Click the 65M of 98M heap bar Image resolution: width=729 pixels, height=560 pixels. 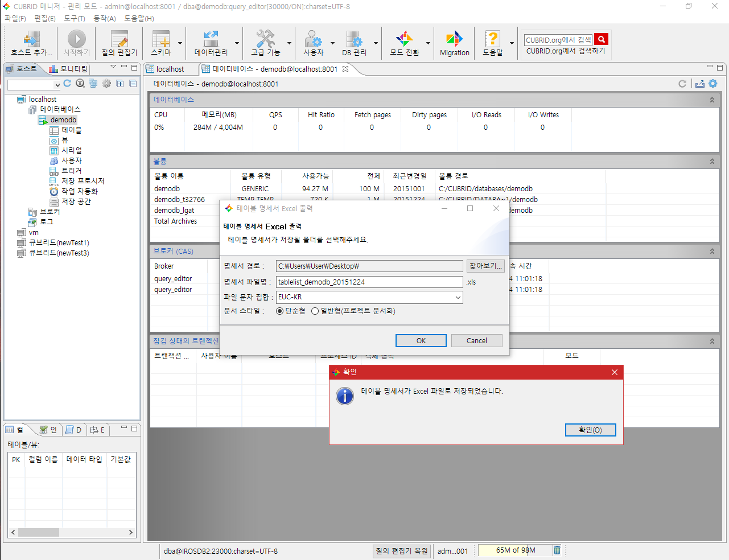pyautogui.click(x=515, y=550)
